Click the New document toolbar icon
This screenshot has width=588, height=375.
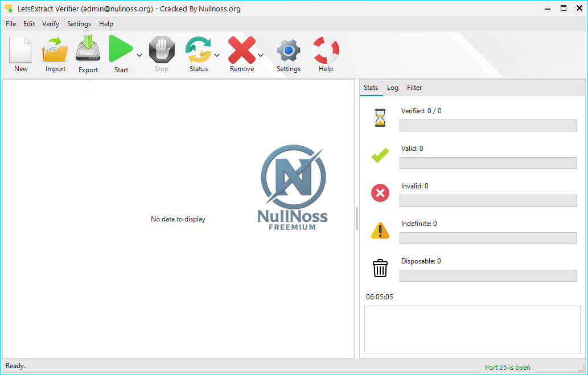click(x=20, y=50)
